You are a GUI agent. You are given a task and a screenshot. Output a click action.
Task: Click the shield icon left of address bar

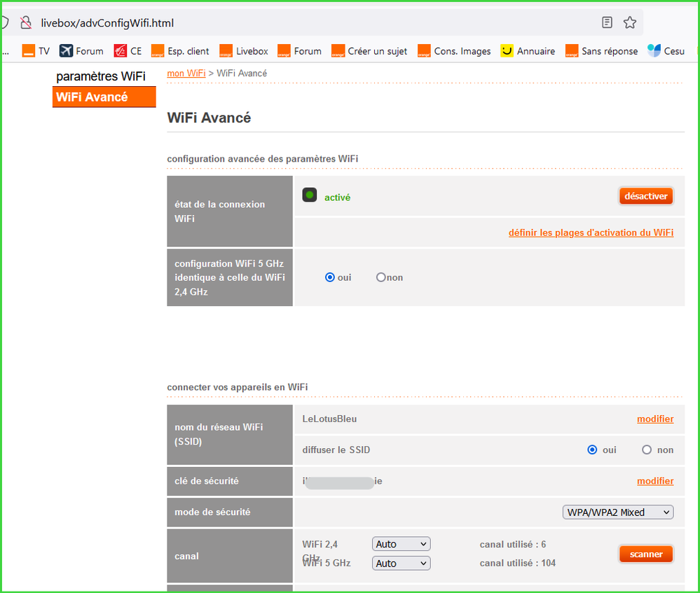[x=4, y=22]
